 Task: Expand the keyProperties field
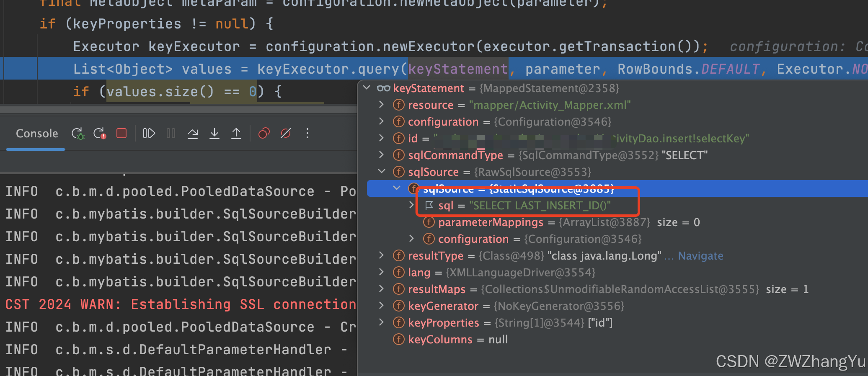[381, 322]
